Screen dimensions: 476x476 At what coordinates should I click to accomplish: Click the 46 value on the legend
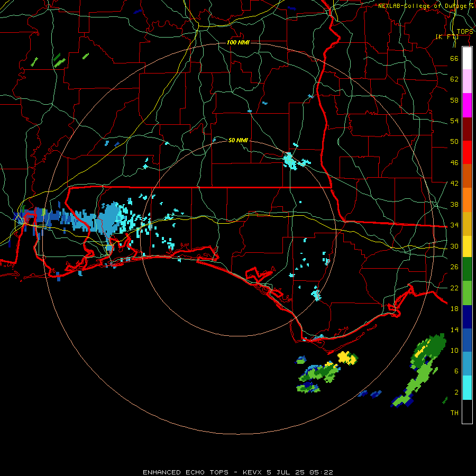454,163
